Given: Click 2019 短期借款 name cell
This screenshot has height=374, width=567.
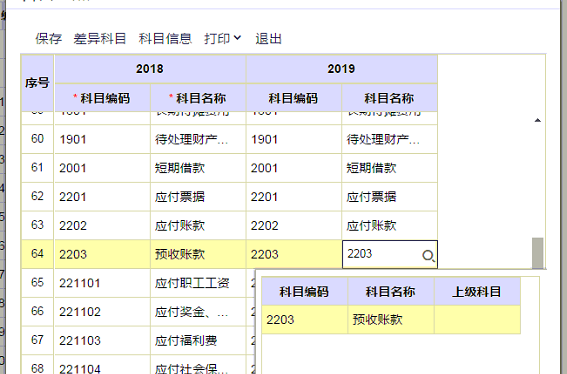Looking at the screenshot, I should click(389, 168).
